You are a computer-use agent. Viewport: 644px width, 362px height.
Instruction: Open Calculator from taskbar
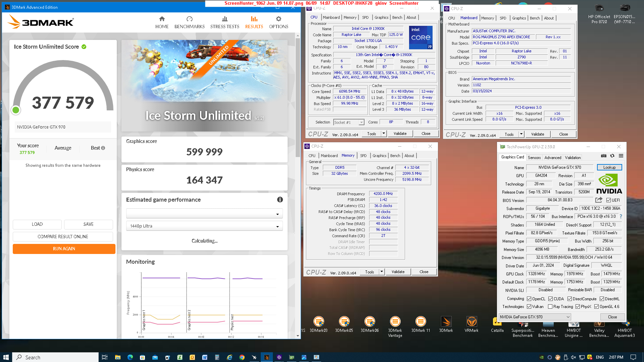click(217, 357)
